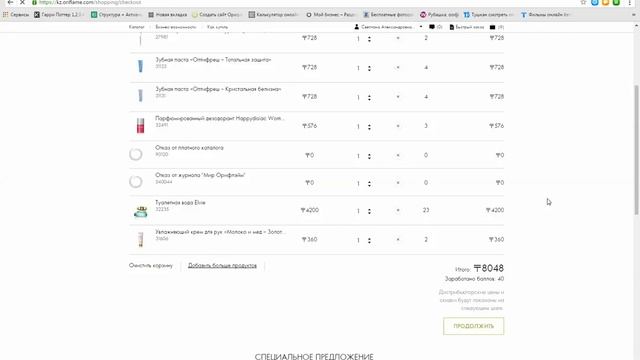640x360 pixels.
Task: Open the 'Добавить больше продуктов' link
Action: pyautogui.click(x=222, y=266)
